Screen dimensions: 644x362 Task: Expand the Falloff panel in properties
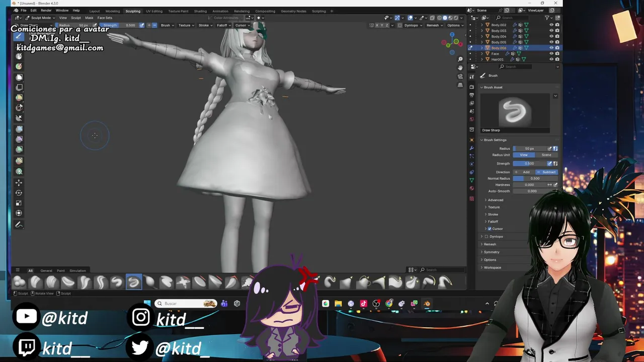point(493,221)
